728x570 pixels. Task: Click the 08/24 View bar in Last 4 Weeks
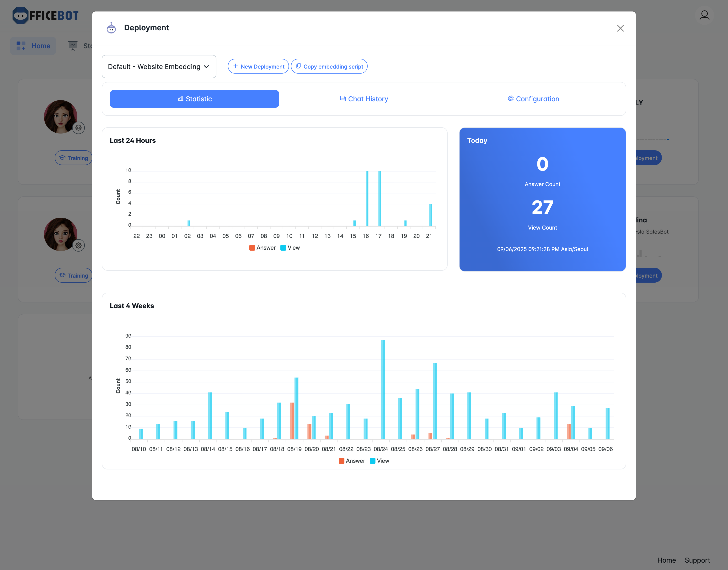(x=383, y=389)
